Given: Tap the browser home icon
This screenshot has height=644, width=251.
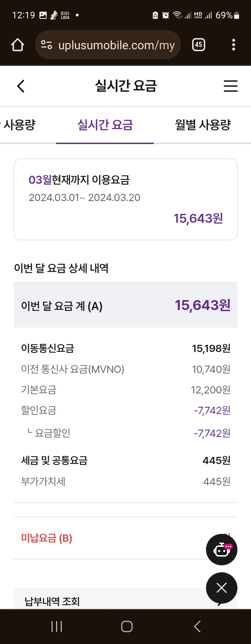Looking at the screenshot, I should click(17, 45).
